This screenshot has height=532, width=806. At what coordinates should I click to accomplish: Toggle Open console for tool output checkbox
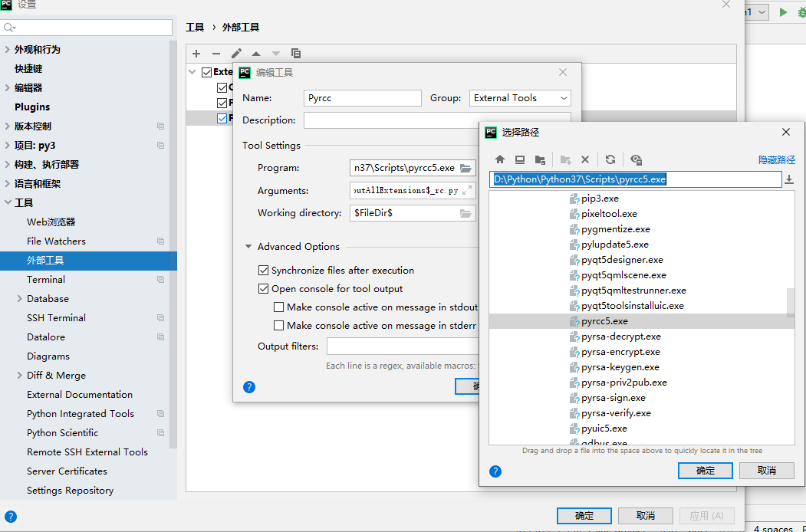(x=264, y=289)
